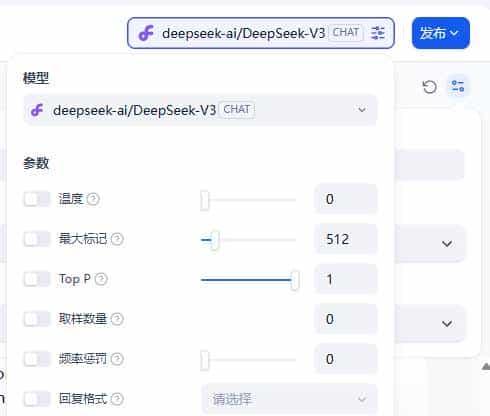Click the CHAT badge in the top model selector
Screen dimensions: 490x416
pos(346,33)
